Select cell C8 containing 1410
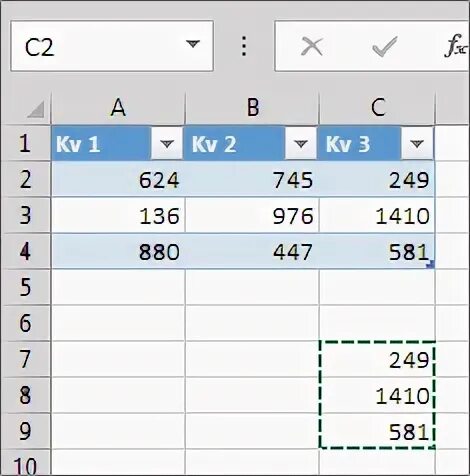Image resolution: width=470 pixels, height=476 pixels. click(377, 395)
